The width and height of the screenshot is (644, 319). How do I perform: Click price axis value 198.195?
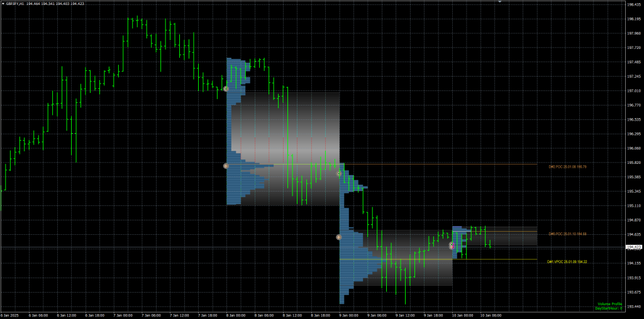pos(633,19)
